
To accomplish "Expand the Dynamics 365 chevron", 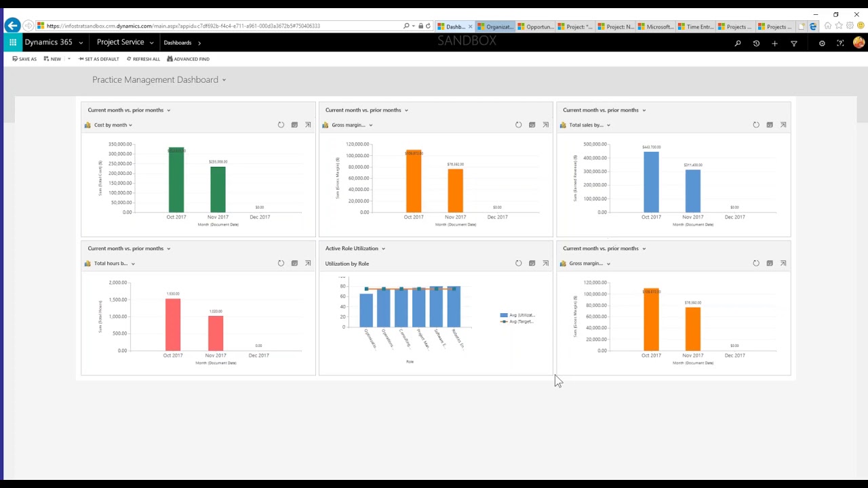I will point(81,43).
